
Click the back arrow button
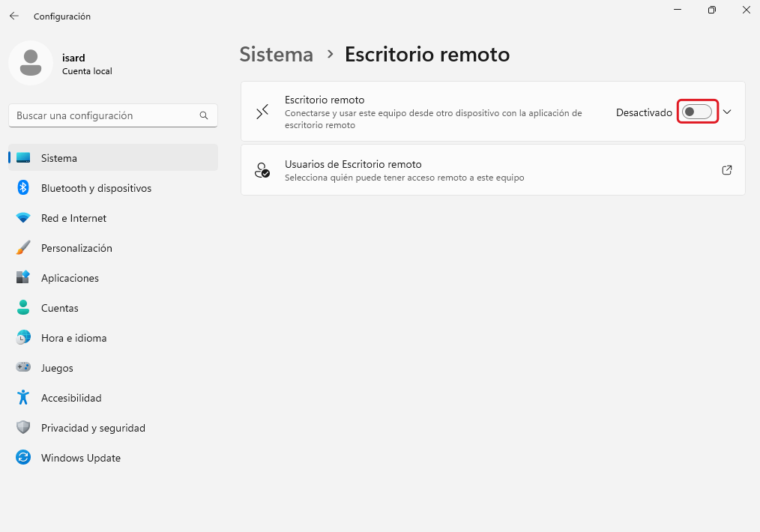pos(14,16)
